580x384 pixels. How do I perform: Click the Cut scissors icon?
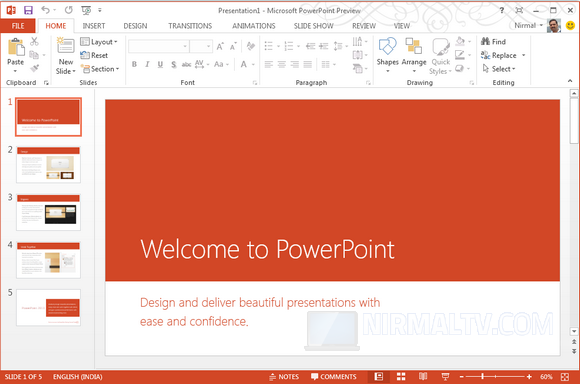tap(34, 41)
